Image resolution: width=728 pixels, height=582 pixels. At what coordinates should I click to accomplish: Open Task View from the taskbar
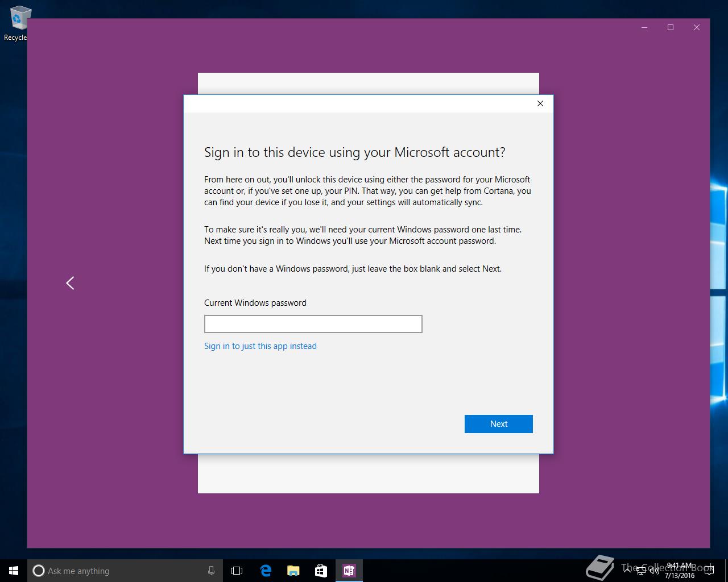point(237,571)
